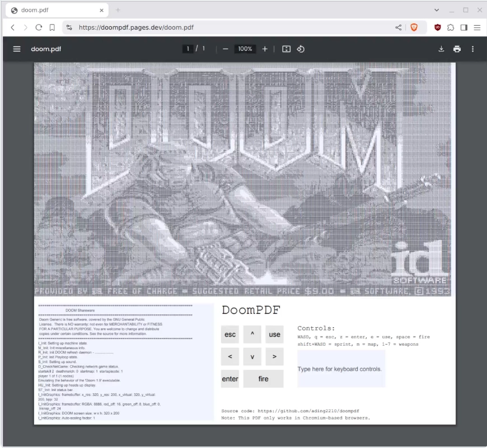Screen dimensions: 487x448
Task: Open uBlock Origin extension
Action: [x=438, y=27]
